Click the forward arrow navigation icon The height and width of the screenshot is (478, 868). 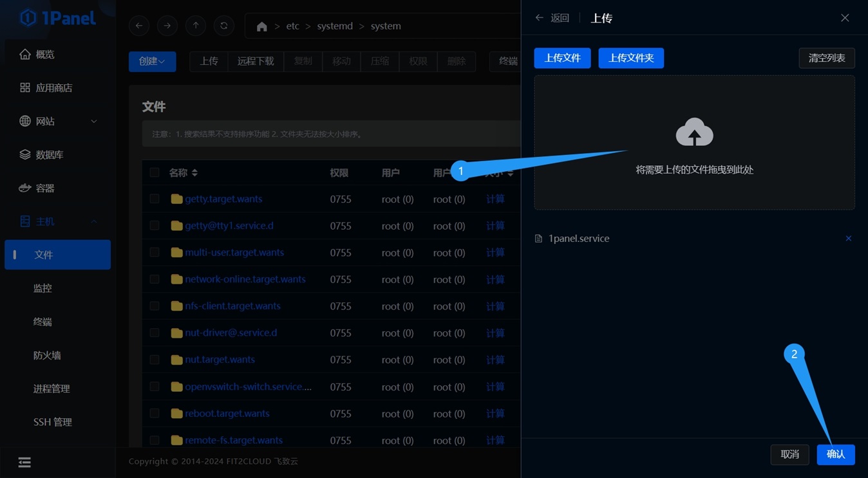tap(167, 26)
